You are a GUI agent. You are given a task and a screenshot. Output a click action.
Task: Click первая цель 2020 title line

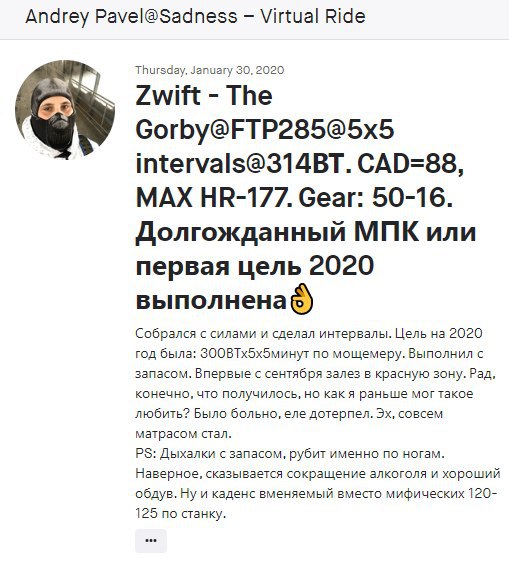click(x=254, y=267)
